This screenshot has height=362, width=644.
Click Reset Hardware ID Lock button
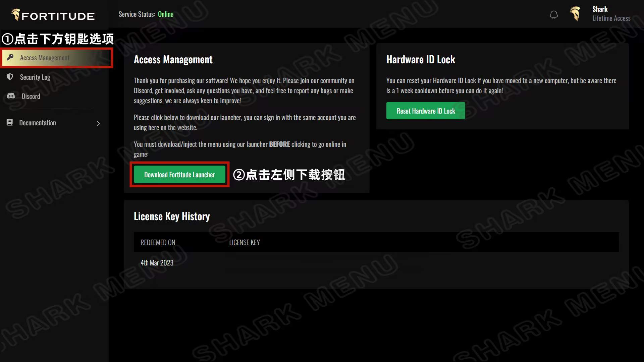pyautogui.click(x=426, y=111)
